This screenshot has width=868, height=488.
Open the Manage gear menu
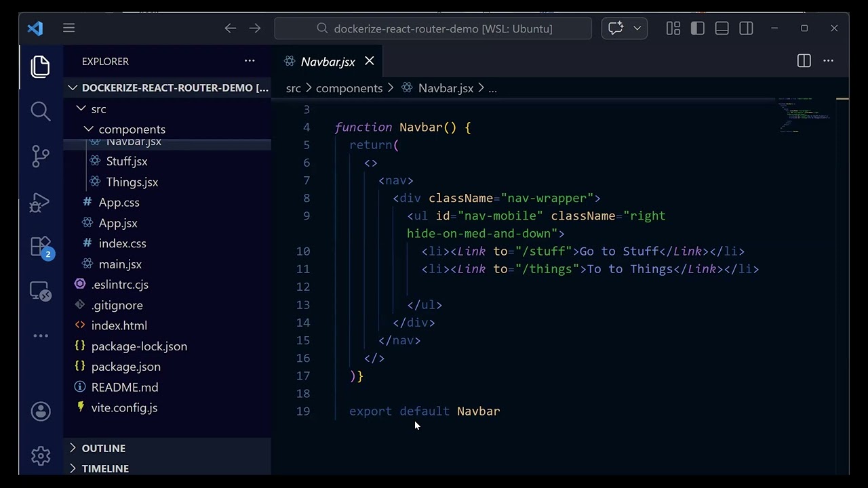coord(41,456)
